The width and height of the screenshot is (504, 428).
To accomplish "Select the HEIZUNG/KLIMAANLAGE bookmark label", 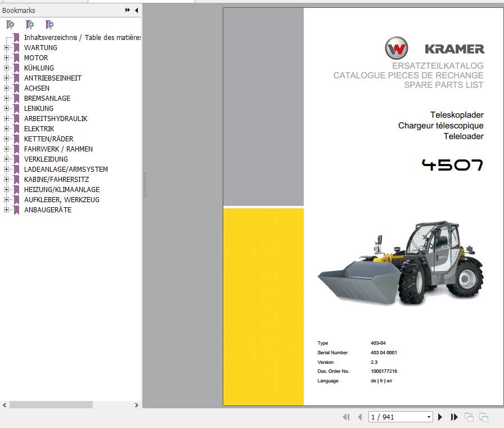I will [x=62, y=190].
